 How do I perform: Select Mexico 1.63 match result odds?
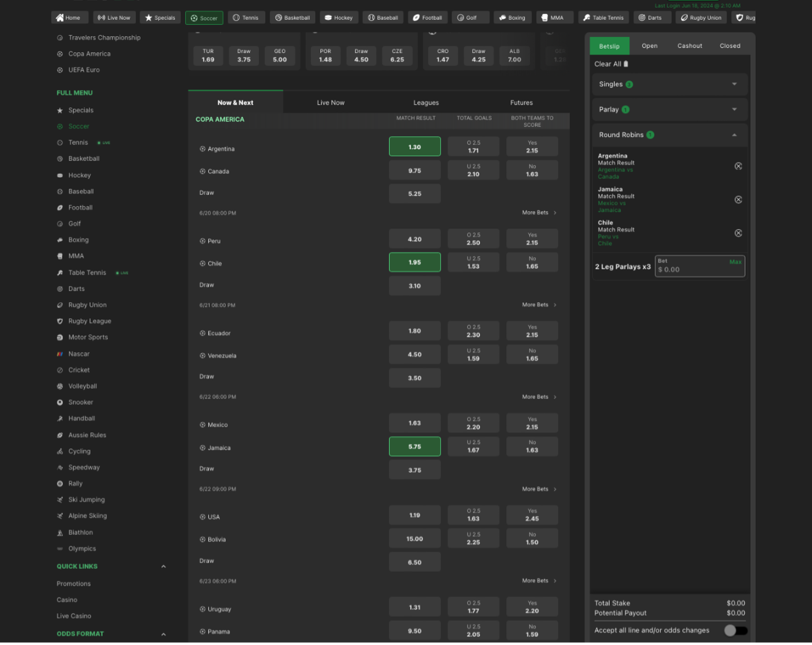pos(415,423)
